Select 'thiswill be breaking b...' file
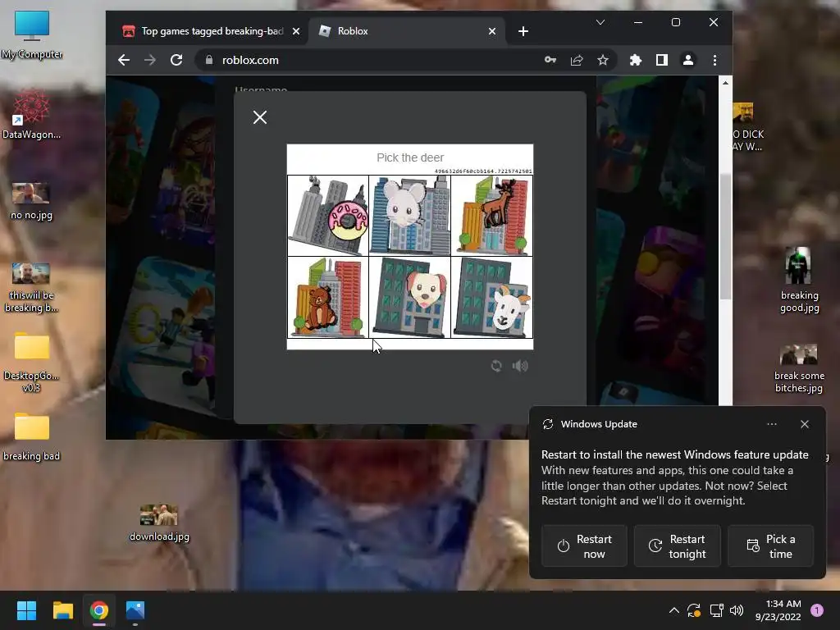Viewport: 840px width, 630px height. (31, 287)
